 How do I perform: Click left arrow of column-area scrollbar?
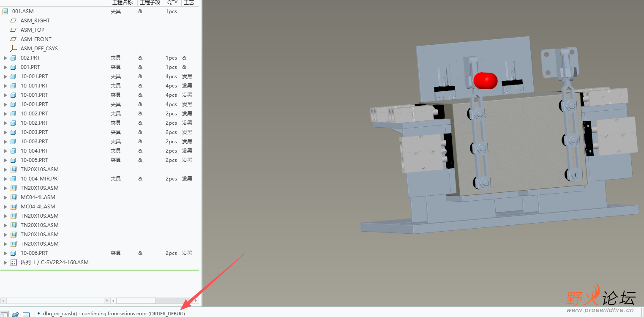coord(113,301)
